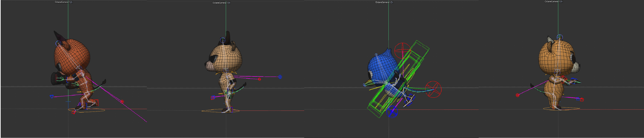Click camera icon above the blue character
Image resolution: width=644 pixels, height=138 pixels.
point(392,2)
